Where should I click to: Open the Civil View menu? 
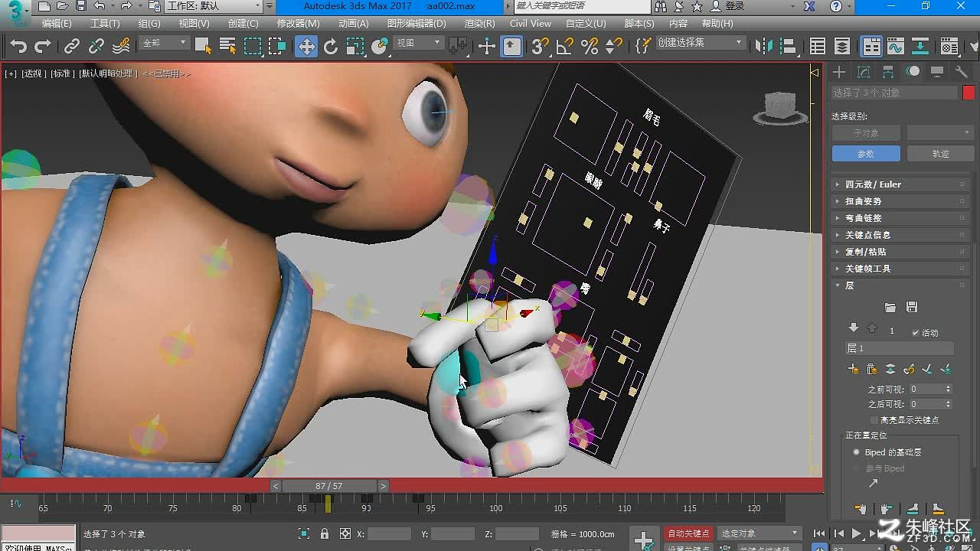coord(531,24)
